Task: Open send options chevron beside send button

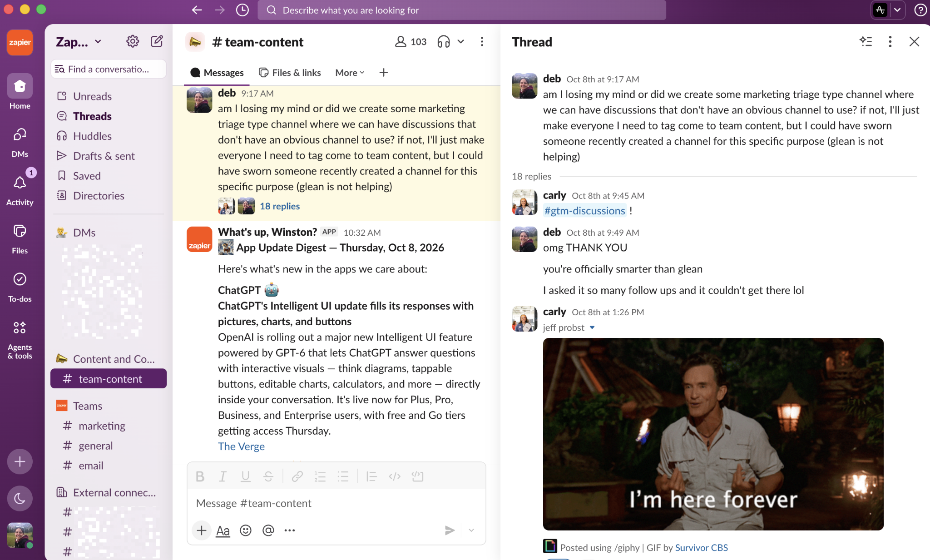Action: tap(471, 530)
